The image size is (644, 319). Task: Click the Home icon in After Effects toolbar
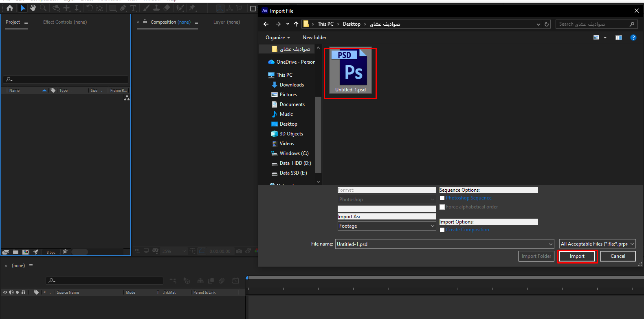10,8
